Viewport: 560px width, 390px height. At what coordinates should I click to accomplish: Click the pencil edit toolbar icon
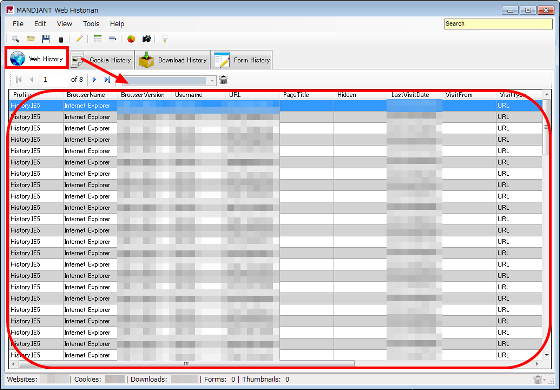[x=79, y=39]
